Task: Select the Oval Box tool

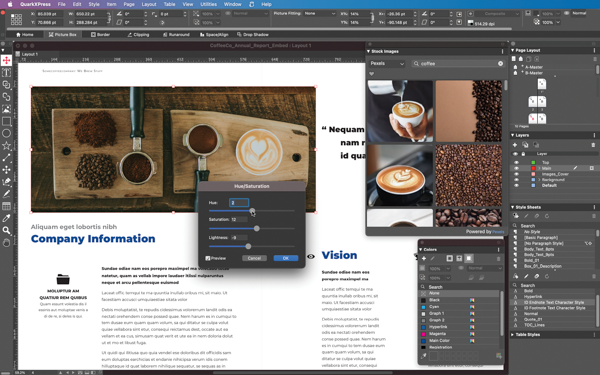Action: [7, 134]
